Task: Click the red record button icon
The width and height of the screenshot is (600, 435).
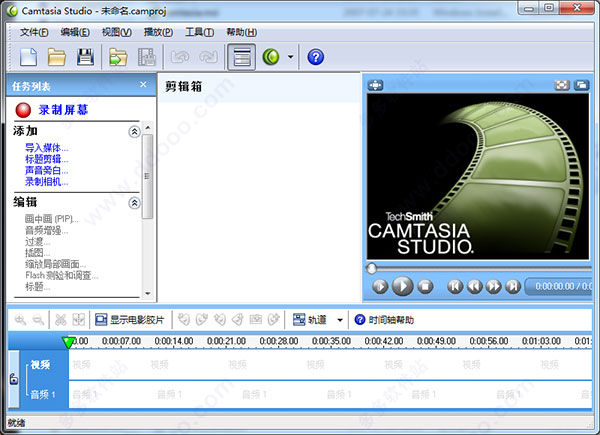Action: point(23,110)
